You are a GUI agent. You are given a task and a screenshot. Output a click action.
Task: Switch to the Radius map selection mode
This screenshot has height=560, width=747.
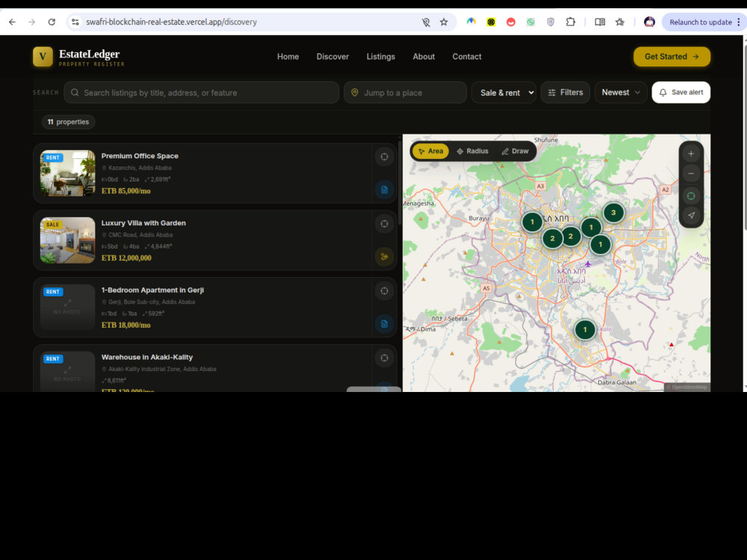(x=472, y=152)
